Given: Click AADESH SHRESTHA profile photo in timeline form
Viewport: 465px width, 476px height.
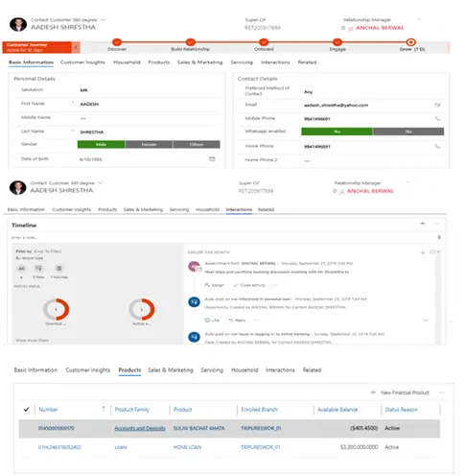Looking at the screenshot, I should coord(17,187).
